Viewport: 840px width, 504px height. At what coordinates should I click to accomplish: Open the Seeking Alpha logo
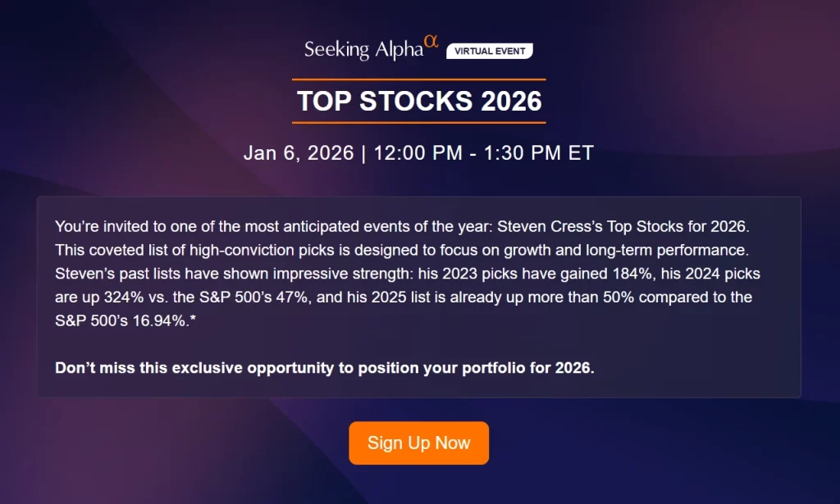(x=363, y=50)
